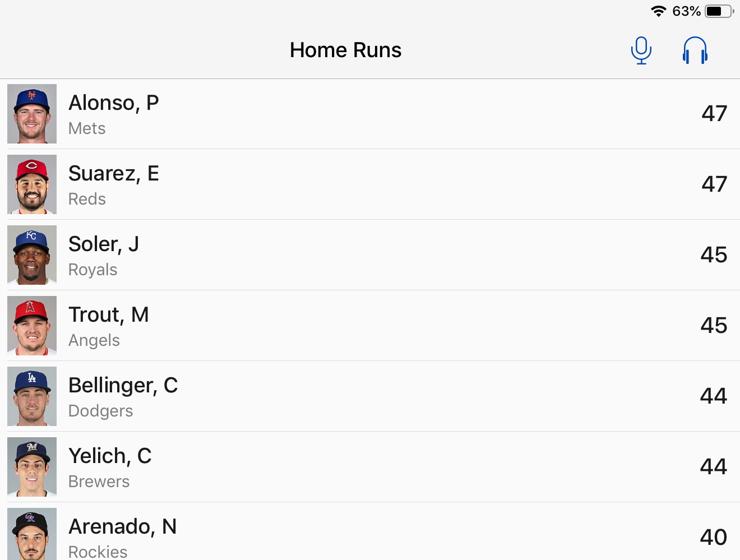Select the Suarez, E player name
The image size is (740, 560).
[114, 174]
